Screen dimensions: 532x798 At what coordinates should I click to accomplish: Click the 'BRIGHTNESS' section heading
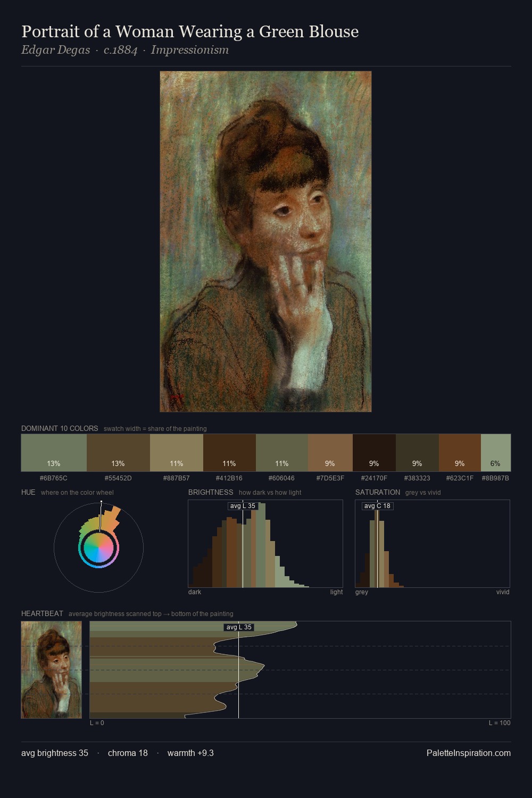[211, 492]
